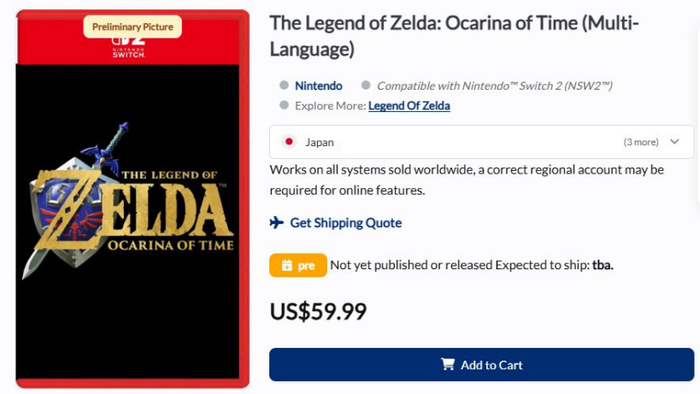Open the Zelda Ocarina of Time cover image
Image resolution: width=700 pixels, height=394 pixels.
[133, 199]
